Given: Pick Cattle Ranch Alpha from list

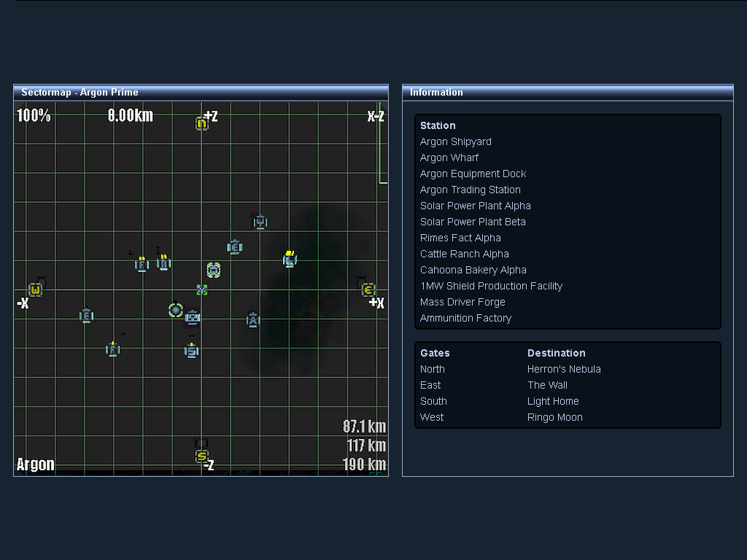Looking at the screenshot, I should click(x=464, y=254).
